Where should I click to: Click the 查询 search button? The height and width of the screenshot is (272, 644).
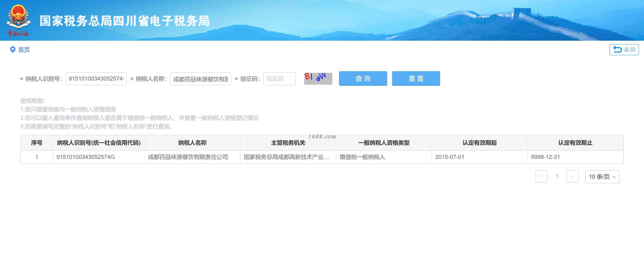[x=363, y=79]
